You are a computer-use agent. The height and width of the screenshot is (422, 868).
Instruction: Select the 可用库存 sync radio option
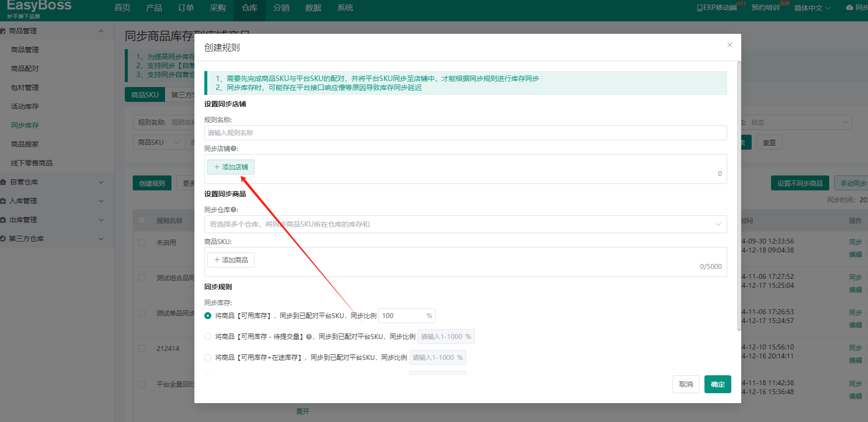[x=208, y=316]
